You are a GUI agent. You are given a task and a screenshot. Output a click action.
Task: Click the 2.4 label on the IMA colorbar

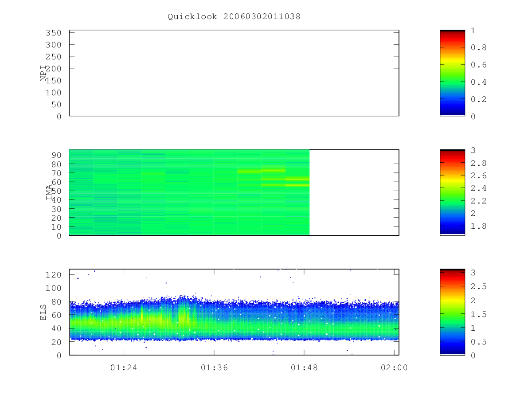pos(478,188)
